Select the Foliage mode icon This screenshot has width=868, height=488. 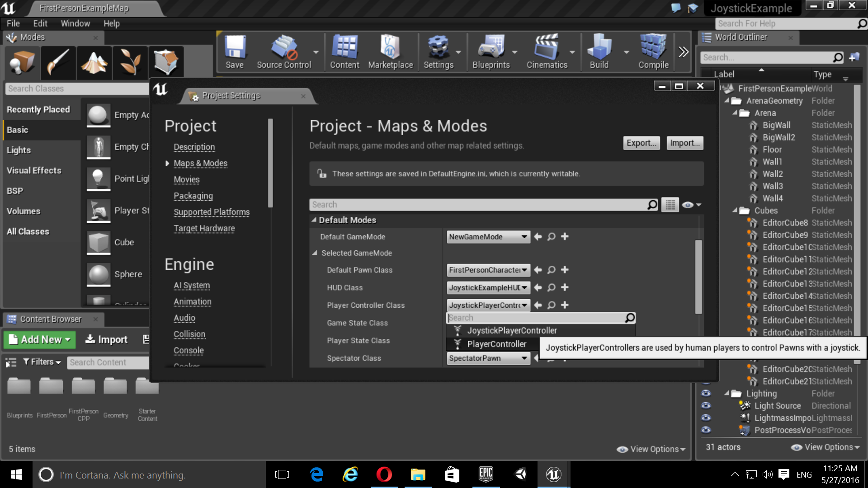(x=130, y=62)
